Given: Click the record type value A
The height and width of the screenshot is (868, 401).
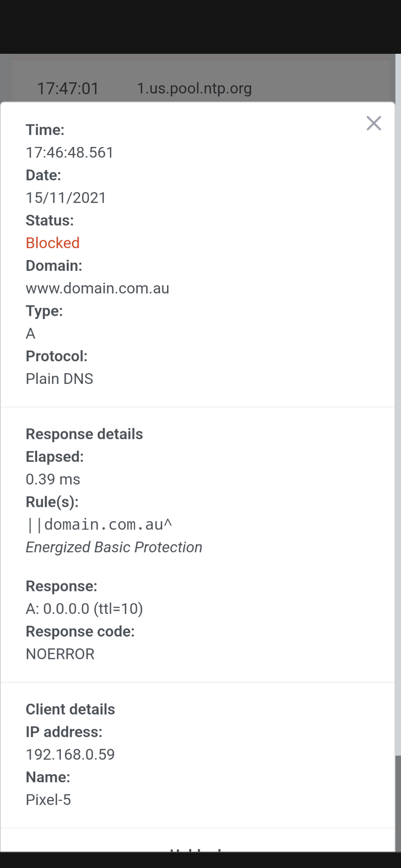Looking at the screenshot, I should (31, 333).
